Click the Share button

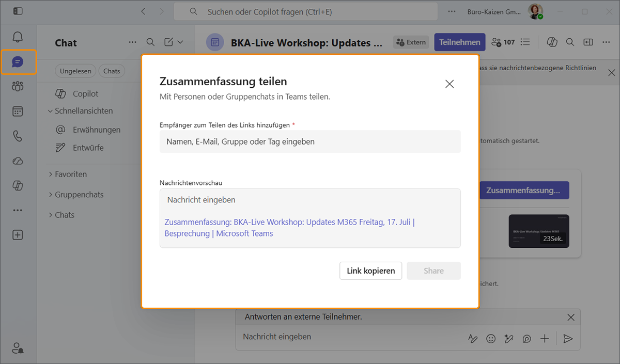(x=433, y=271)
